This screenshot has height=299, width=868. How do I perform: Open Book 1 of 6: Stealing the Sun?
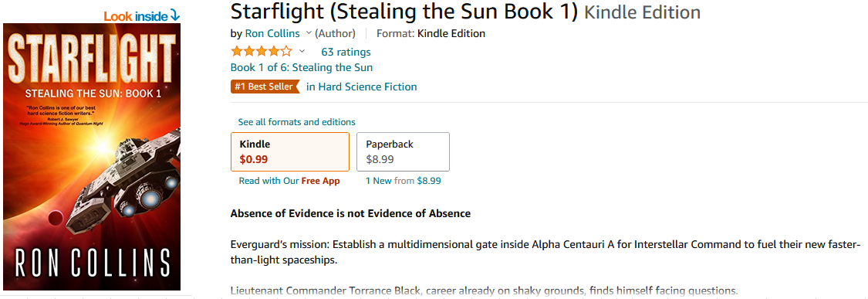point(302,68)
